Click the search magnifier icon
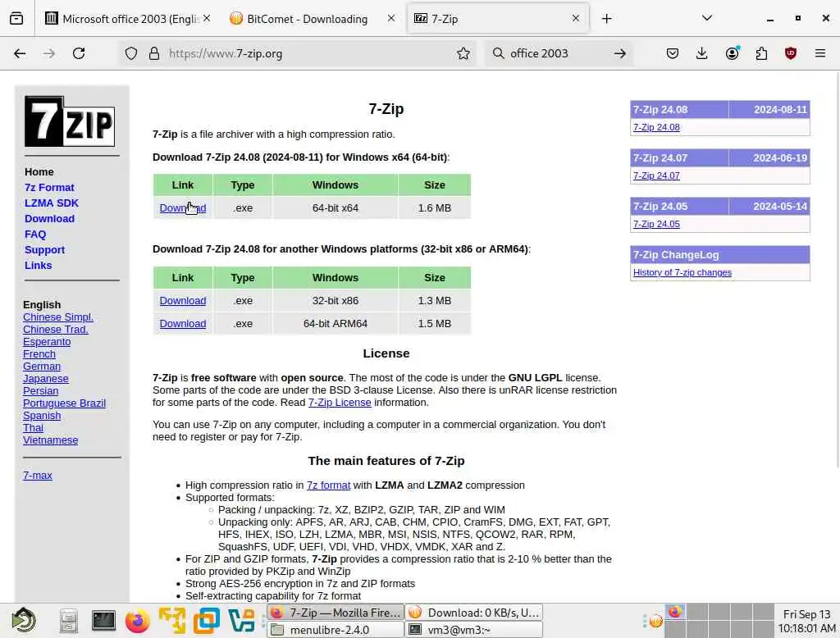 pos(498,53)
